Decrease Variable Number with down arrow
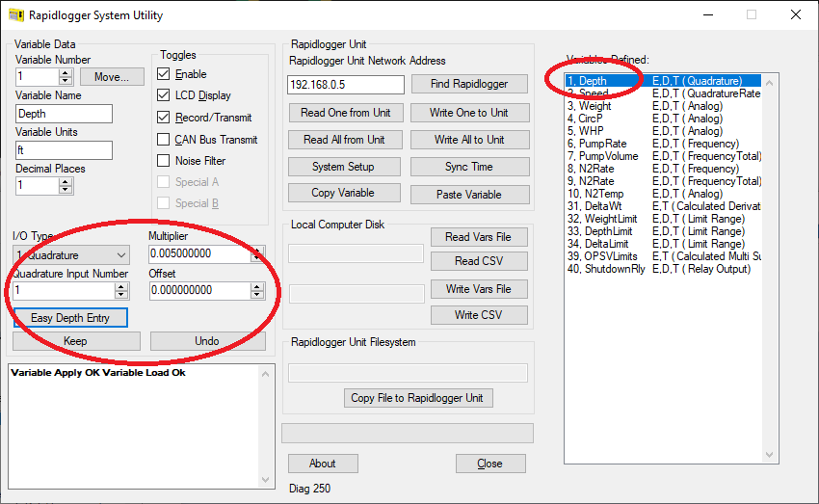 click(66, 80)
